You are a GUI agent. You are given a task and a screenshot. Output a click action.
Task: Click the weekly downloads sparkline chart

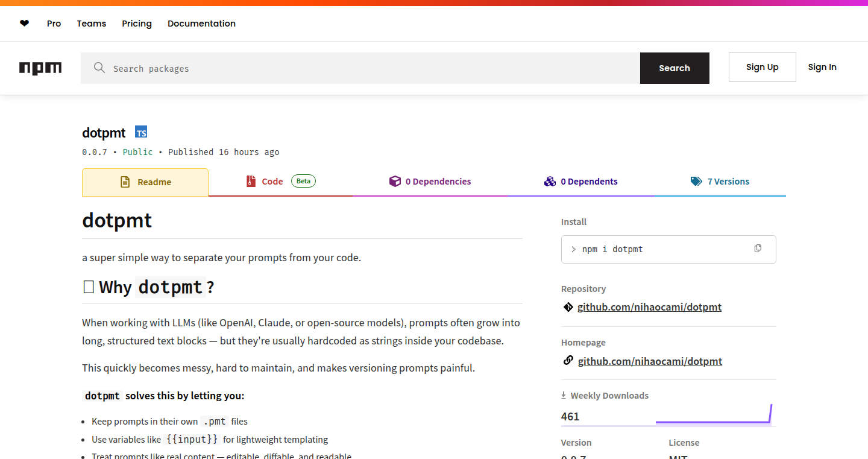click(714, 414)
